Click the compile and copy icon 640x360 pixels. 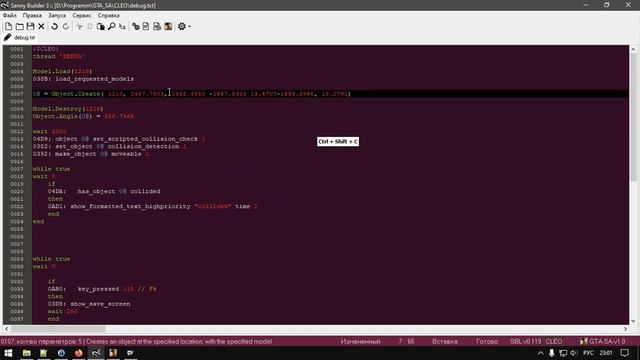coord(157,27)
